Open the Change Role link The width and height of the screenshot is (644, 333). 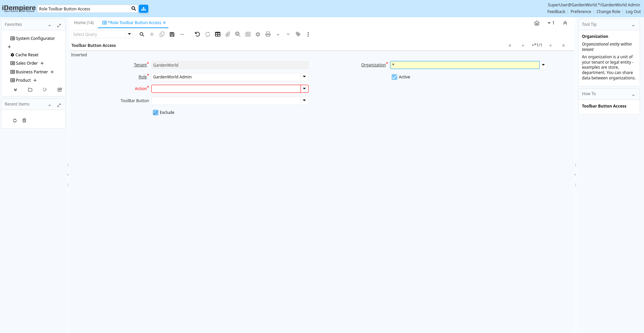point(608,12)
